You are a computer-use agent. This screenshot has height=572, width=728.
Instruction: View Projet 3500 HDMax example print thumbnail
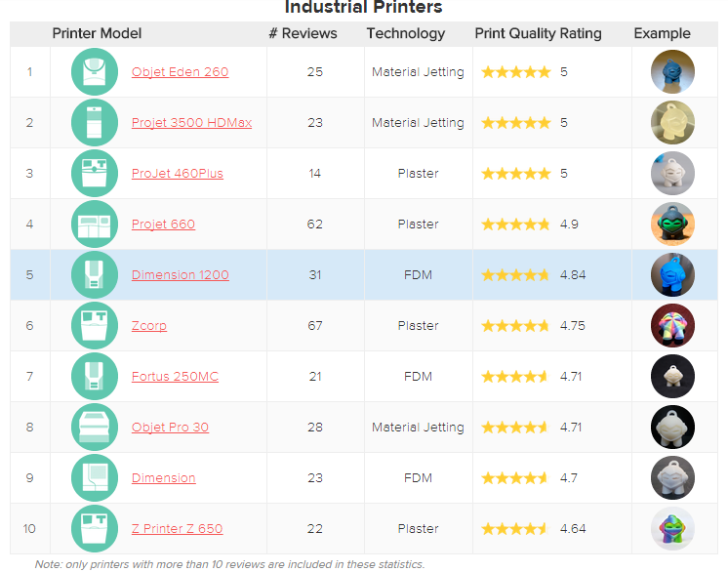(x=672, y=123)
